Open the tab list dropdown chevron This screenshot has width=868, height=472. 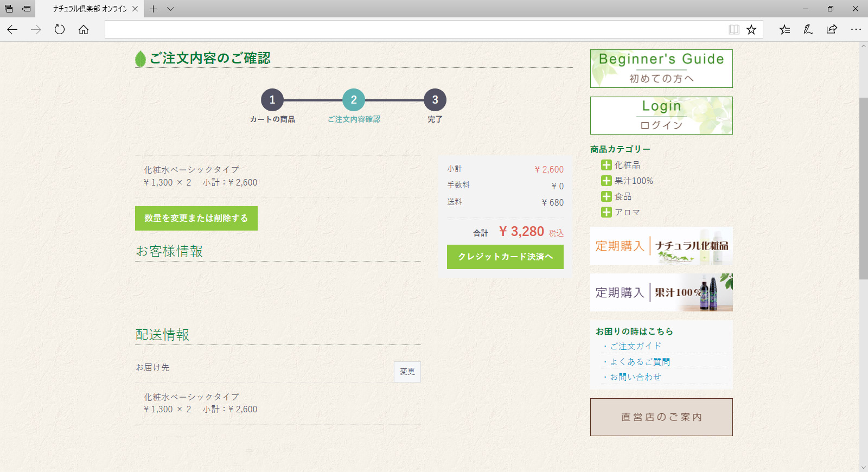pos(170,9)
